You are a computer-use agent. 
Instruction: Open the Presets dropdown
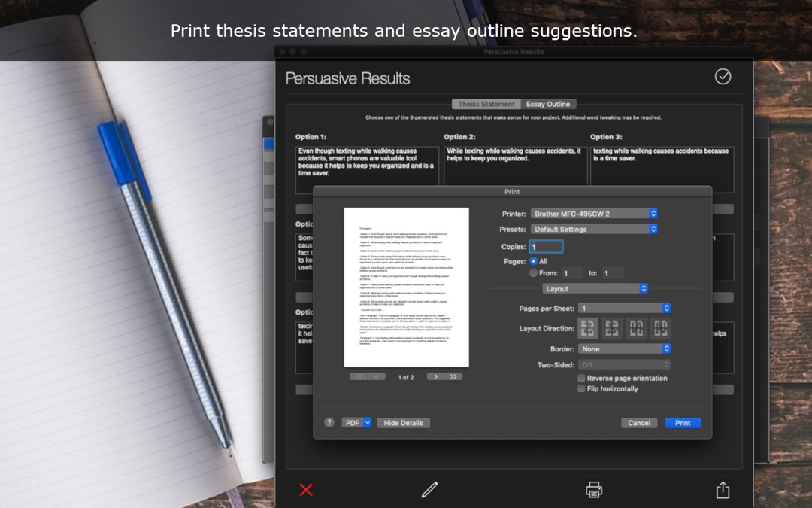point(594,229)
